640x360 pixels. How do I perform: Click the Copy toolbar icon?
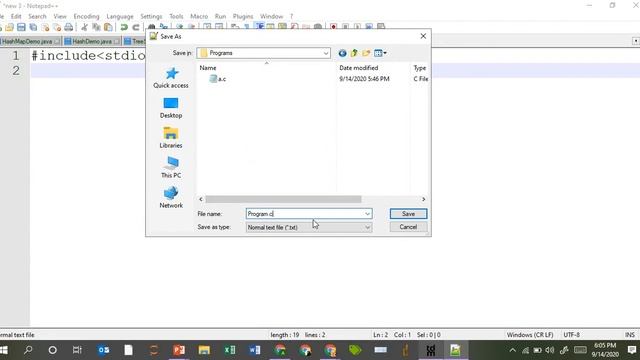[x=96, y=27]
